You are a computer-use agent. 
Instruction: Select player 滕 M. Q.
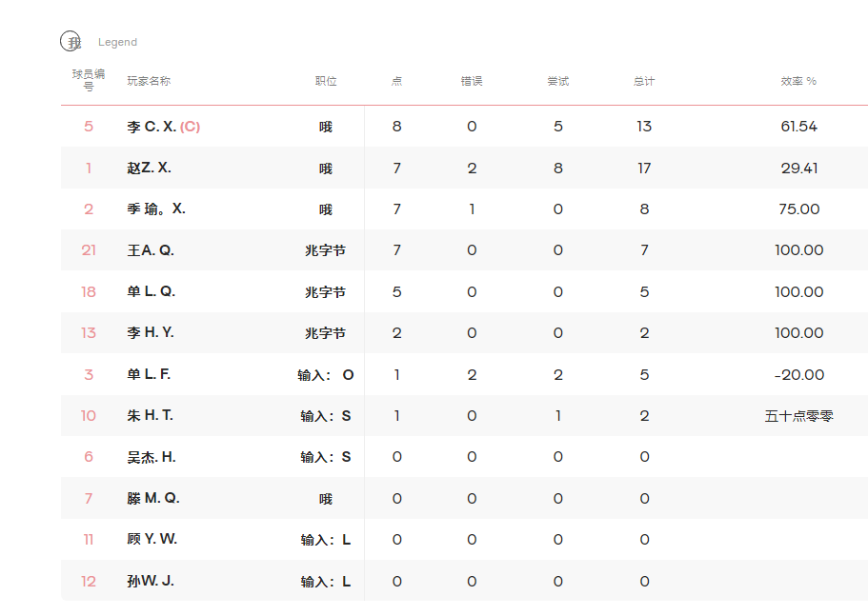(152, 498)
